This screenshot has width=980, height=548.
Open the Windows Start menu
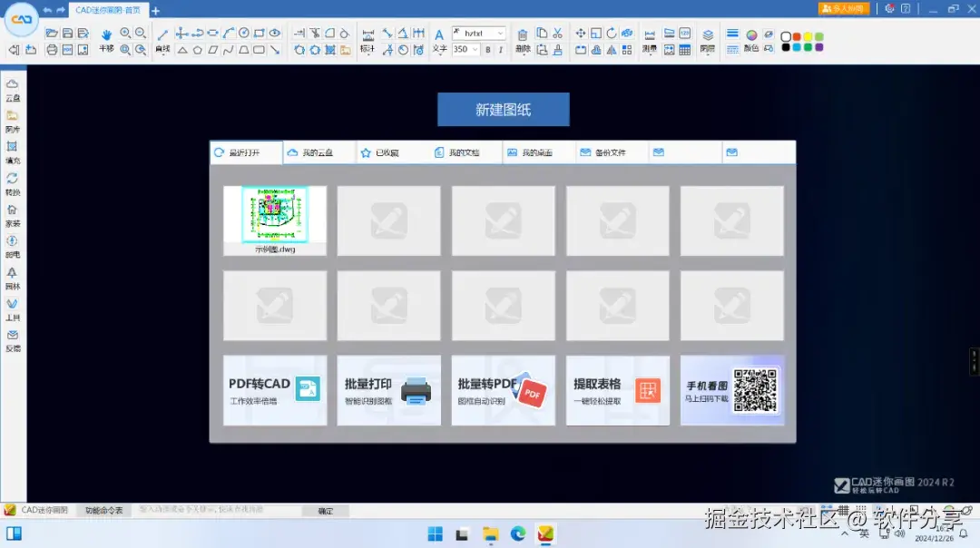436,533
